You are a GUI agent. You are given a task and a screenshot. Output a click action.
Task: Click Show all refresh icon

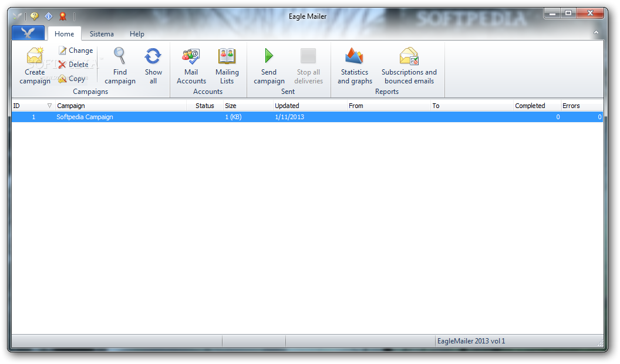tap(153, 56)
